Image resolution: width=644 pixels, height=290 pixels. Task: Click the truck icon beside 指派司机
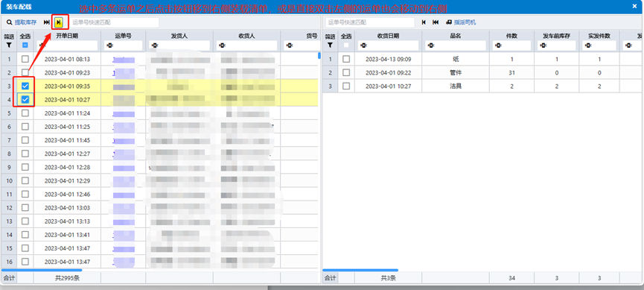[x=450, y=22]
